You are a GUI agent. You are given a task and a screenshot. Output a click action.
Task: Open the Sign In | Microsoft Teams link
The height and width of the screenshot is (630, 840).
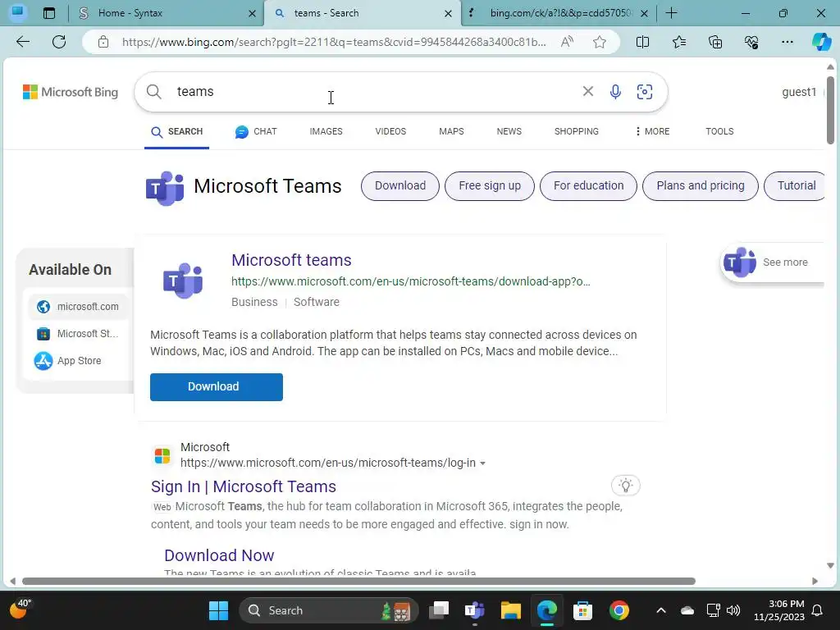[244, 486]
